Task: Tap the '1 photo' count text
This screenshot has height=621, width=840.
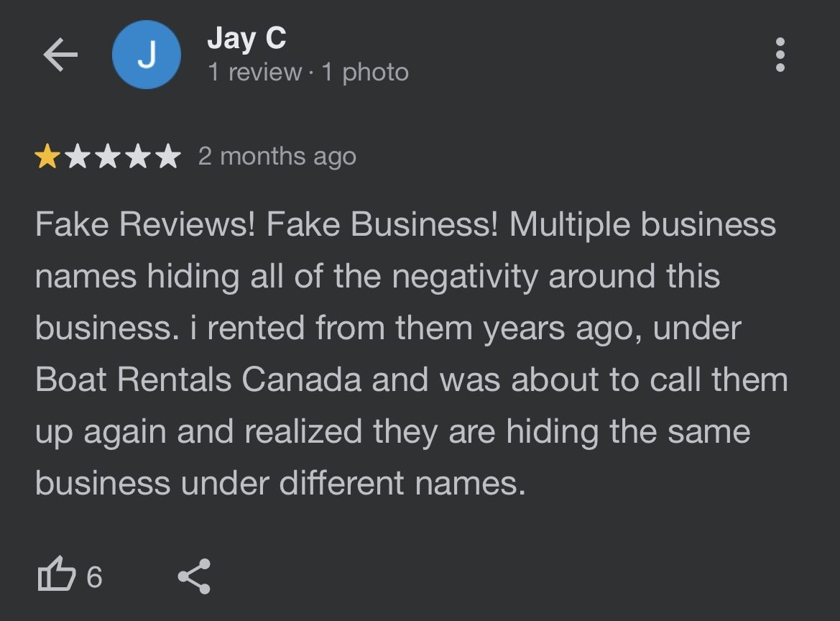Action: pos(365,73)
